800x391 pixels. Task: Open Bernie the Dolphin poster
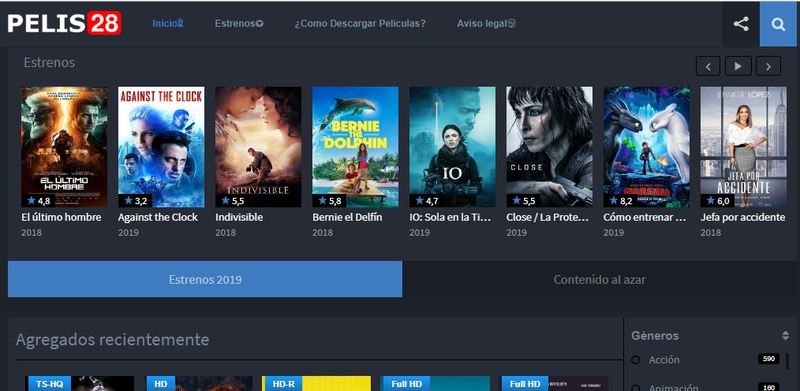point(355,146)
